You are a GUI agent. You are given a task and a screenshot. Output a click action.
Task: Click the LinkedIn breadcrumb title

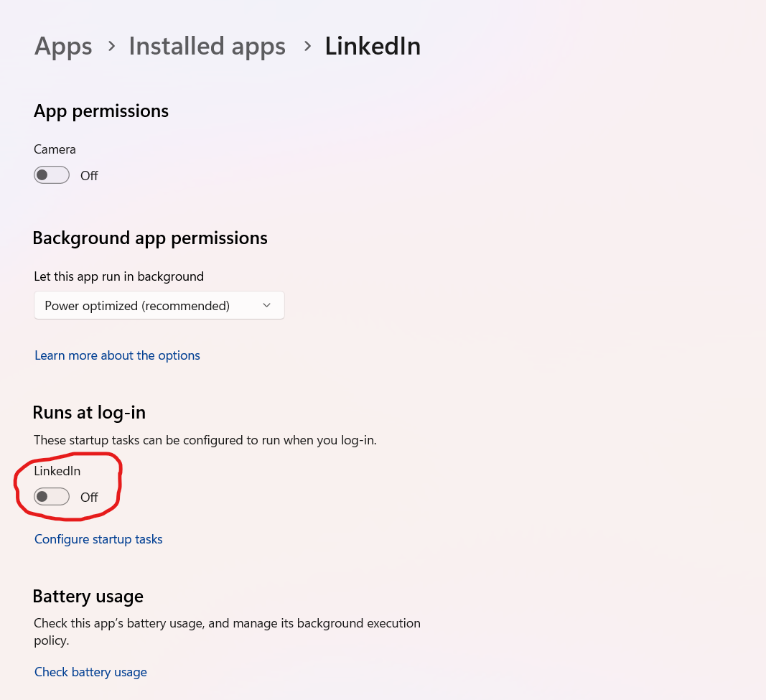[373, 47]
